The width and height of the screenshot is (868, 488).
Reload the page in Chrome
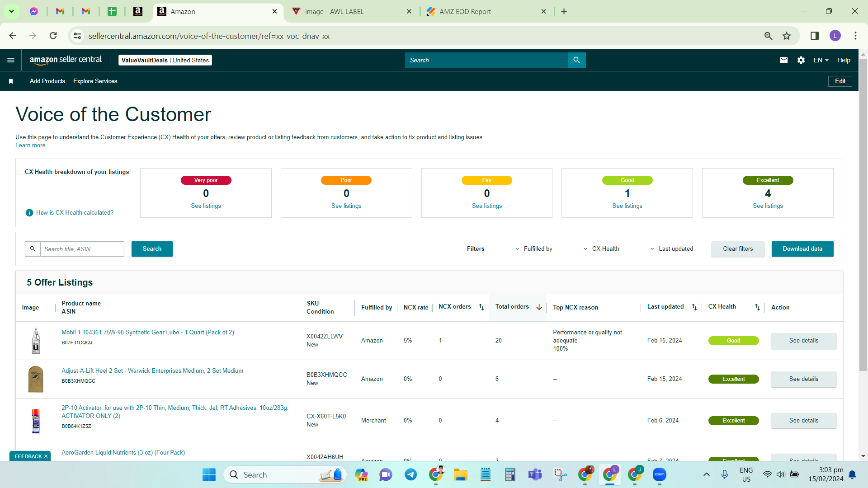[53, 36]
